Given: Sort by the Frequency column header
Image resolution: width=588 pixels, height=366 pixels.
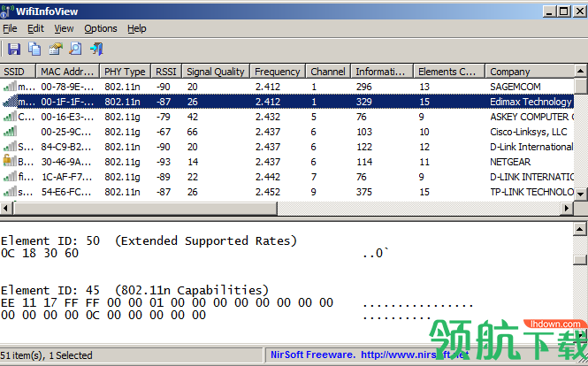Looking at the screenshot, I should tap(278, 72).
